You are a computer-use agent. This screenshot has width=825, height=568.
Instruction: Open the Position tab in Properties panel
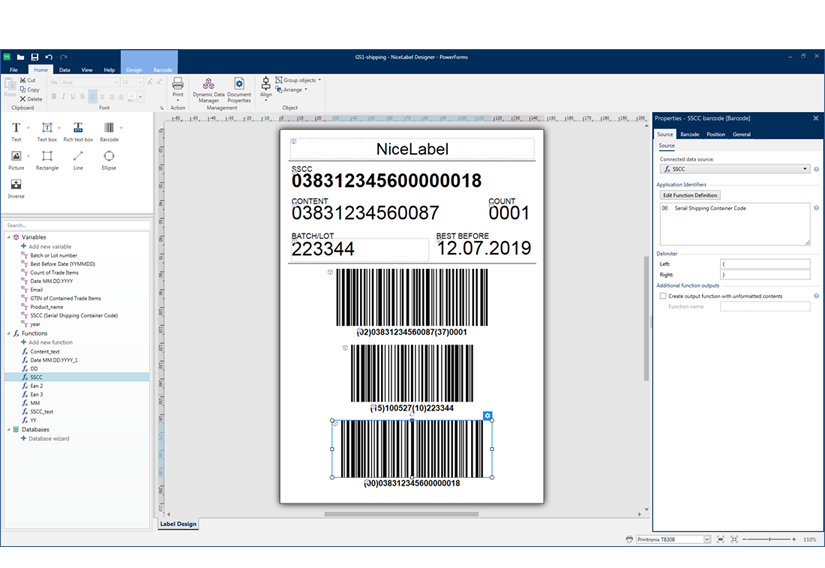(x=716, y=134)
